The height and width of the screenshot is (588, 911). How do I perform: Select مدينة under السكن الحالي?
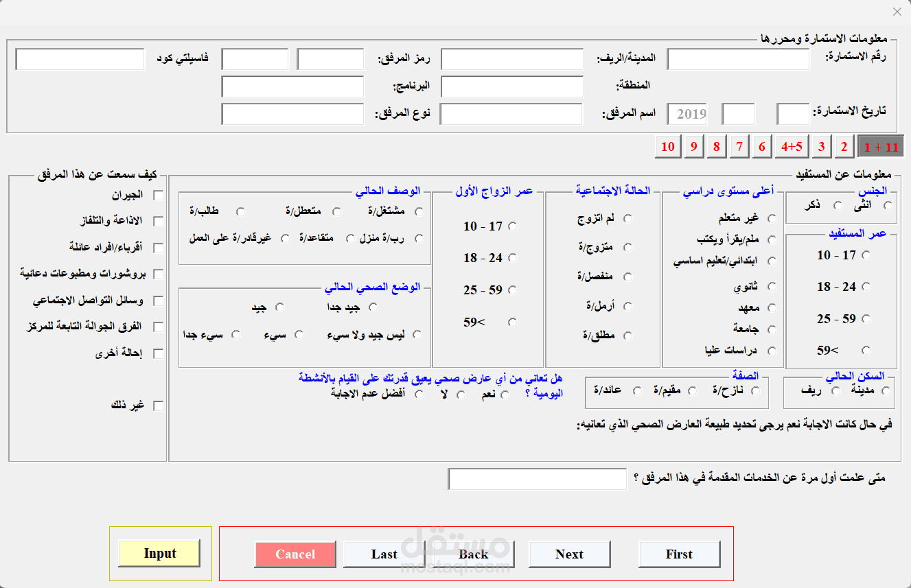[x=886, y=390]
